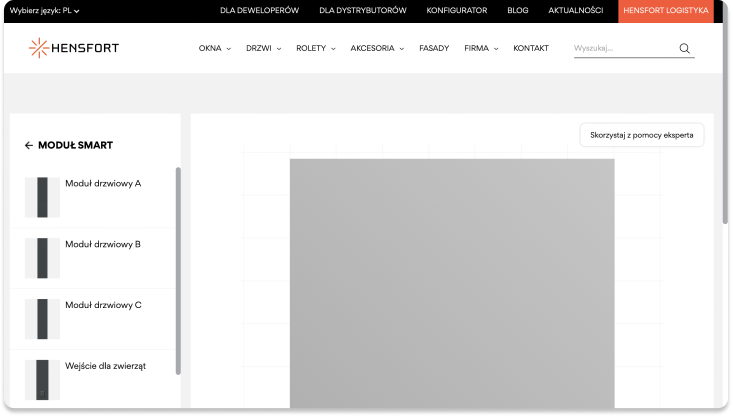Open Hensfort Logistyka link

(x=665, y=10)
